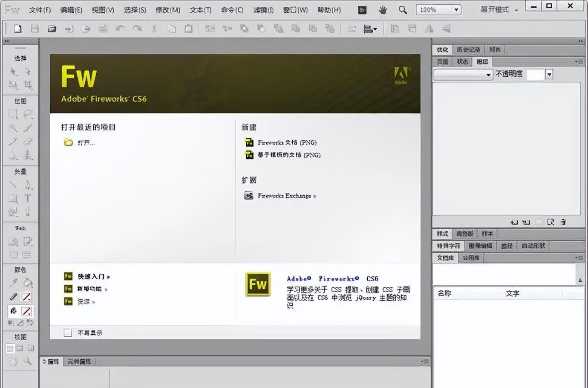588x388 pixels.
Task: Select the Subselection tool
Action: tap(28, 71)
